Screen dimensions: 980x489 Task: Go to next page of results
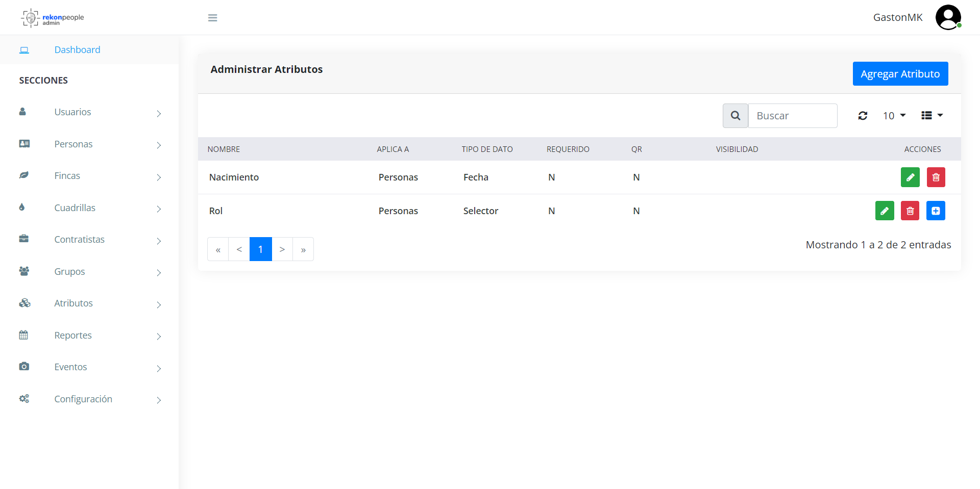pos(282,249)
